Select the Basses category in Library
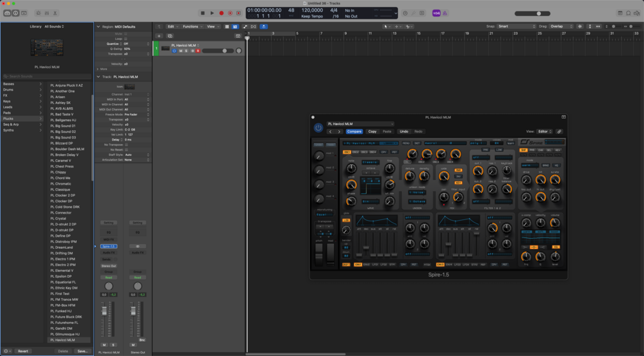 point(22,84)
